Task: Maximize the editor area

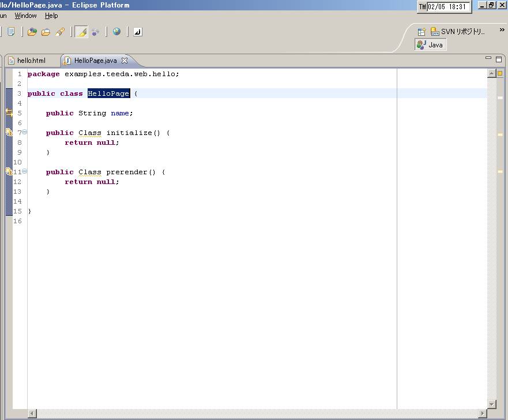Action: tap(499, 59)
